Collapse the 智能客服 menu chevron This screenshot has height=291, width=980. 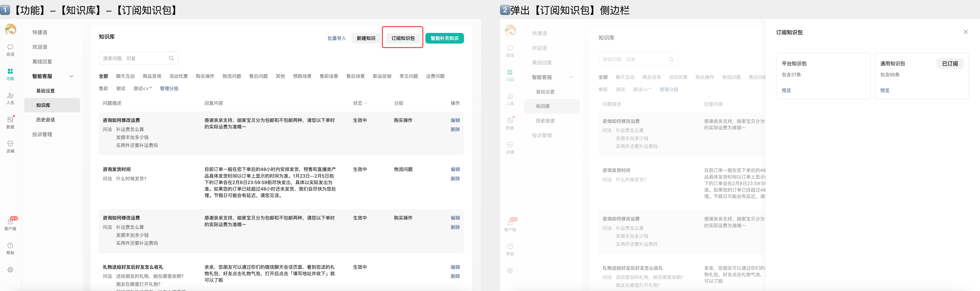coord(72,76)
